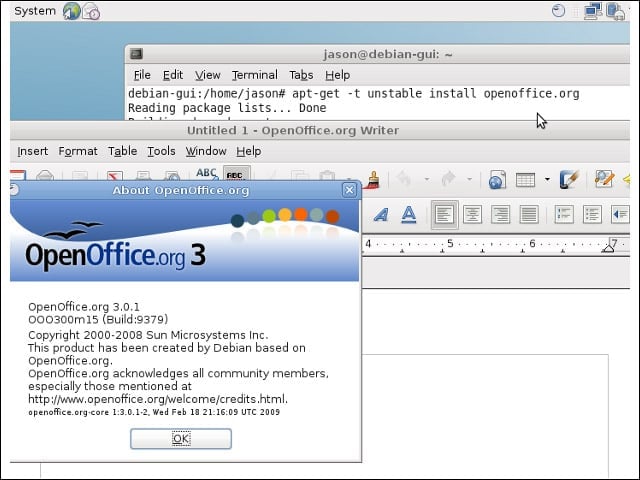
Task: Open the Hyperlink dialog icon
Action: (497, 180)
